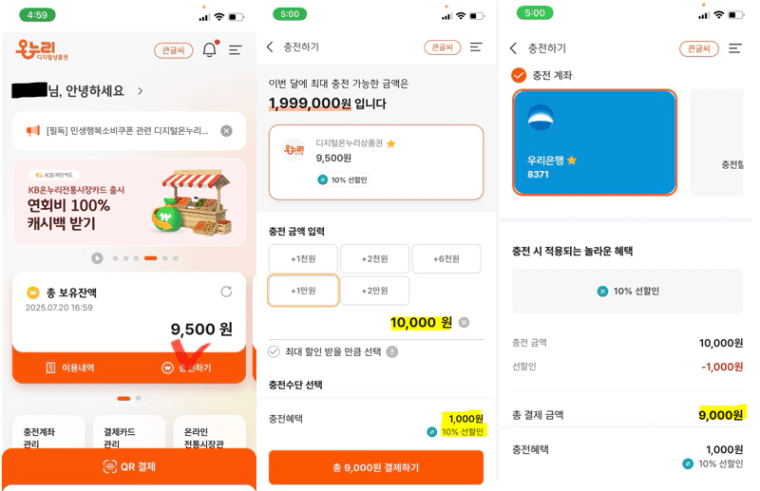This screenshot has height=491, width=760.
Task: Tap the QR 결제 button
Action: point(129,466)
